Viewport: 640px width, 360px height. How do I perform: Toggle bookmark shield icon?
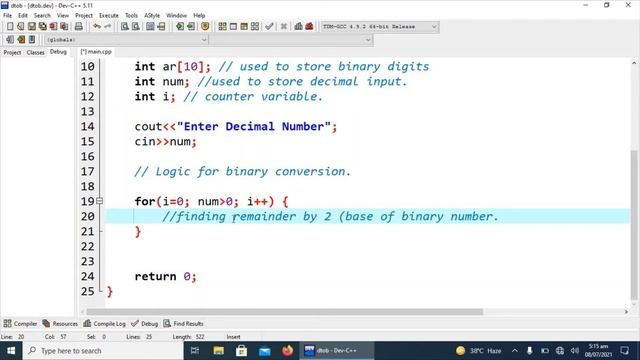pyautogui.click(x=205, y=27)
